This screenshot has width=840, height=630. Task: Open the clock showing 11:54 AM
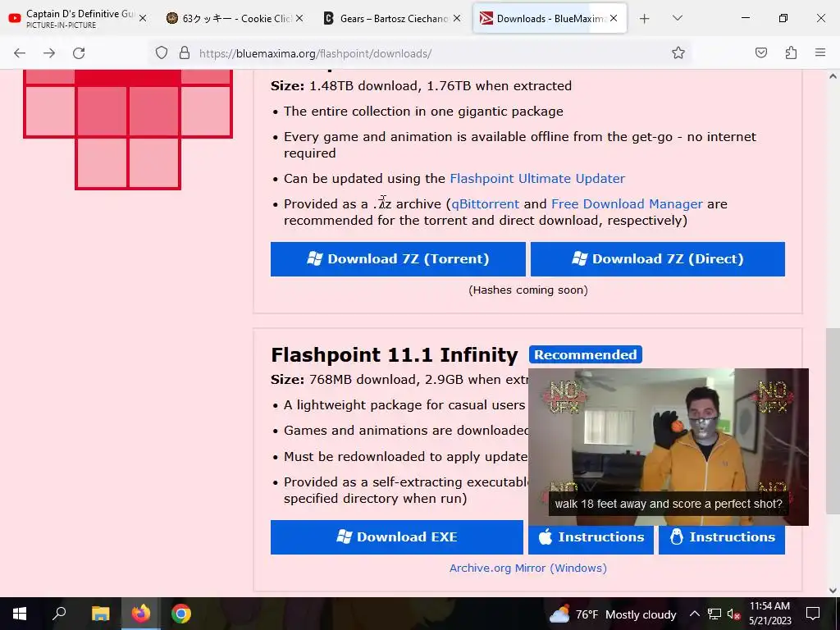(x=769, y=614)
